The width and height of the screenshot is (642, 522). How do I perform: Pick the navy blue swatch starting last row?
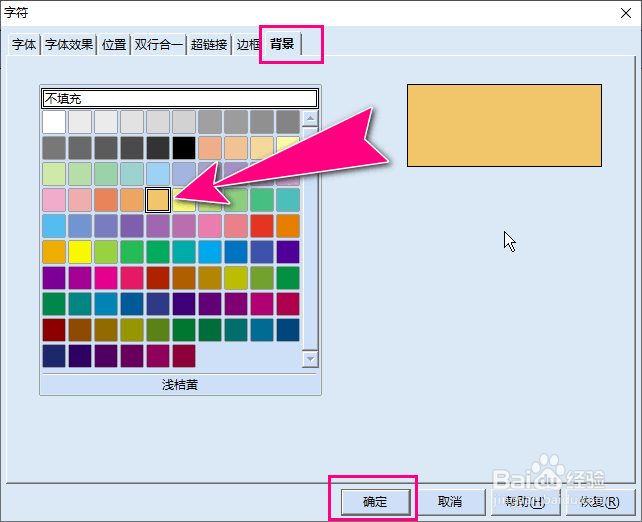[x=54, y=356]
